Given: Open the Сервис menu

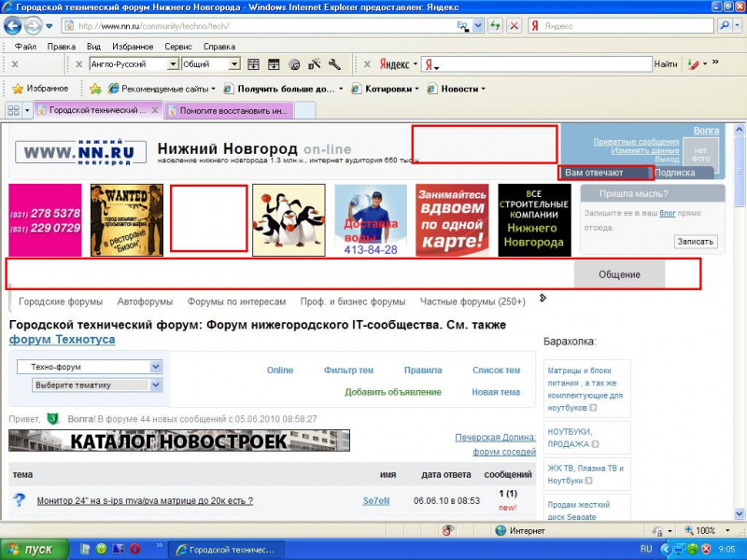Looking at the screenshot, I should [x=178, y=47].
